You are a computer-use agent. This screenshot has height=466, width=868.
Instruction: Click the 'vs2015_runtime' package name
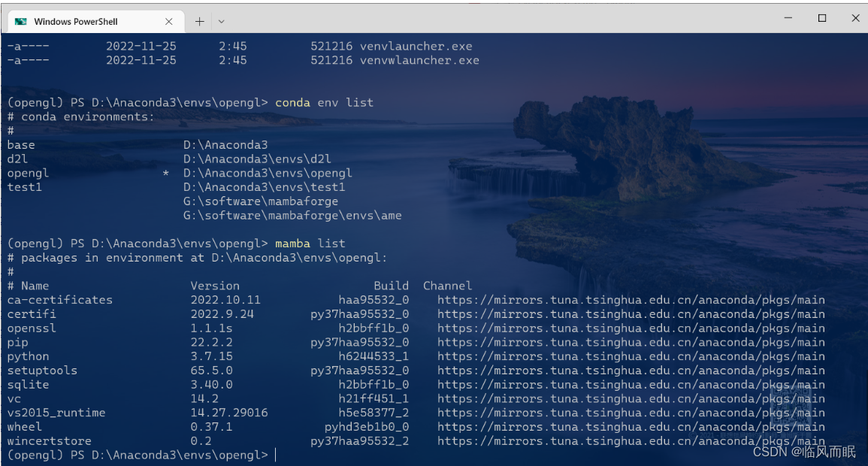click(56, 413)
